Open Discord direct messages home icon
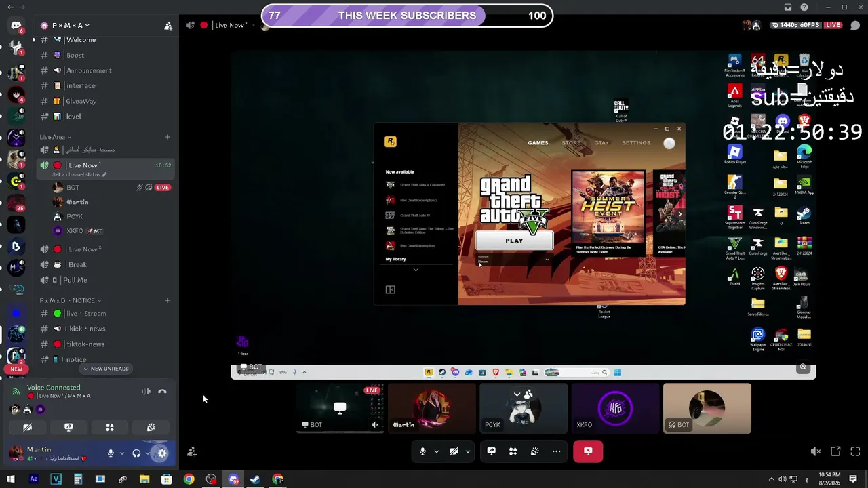 16,26
